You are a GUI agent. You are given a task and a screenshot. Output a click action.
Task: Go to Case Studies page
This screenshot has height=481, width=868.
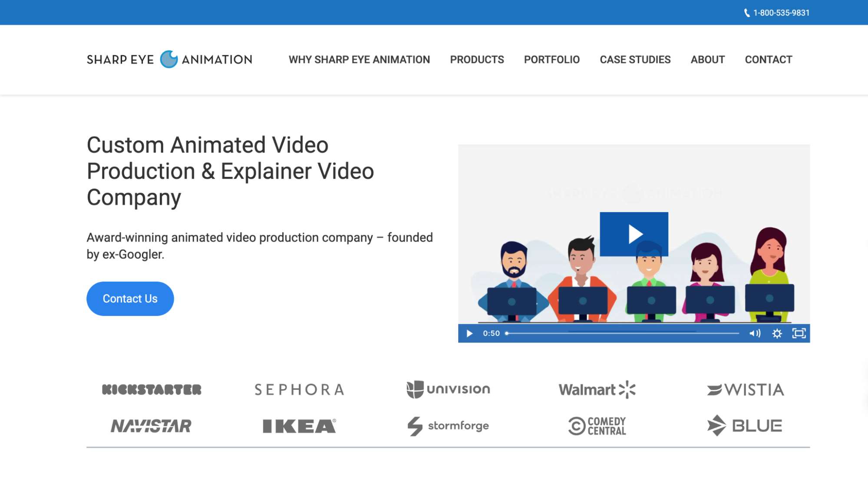coord(635,60)
